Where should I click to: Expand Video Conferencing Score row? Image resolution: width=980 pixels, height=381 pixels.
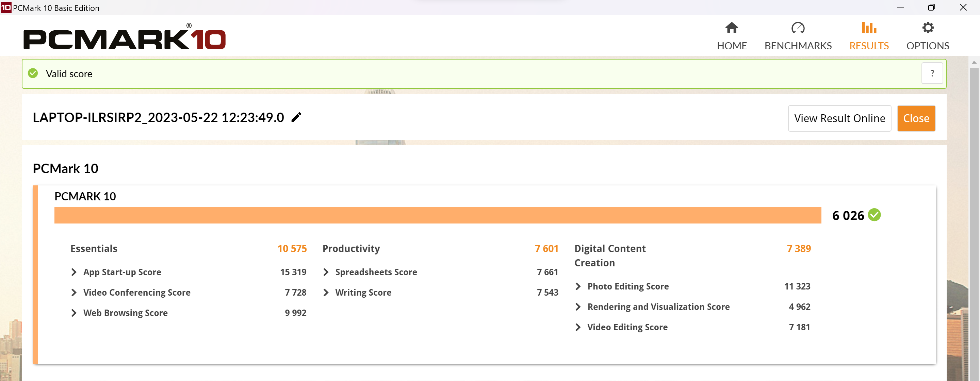74,293
